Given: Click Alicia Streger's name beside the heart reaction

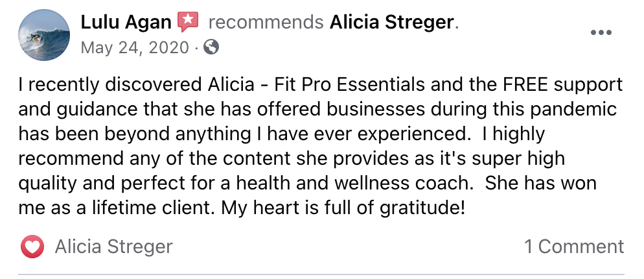Looking at the screenshot, I should (113, 247).
